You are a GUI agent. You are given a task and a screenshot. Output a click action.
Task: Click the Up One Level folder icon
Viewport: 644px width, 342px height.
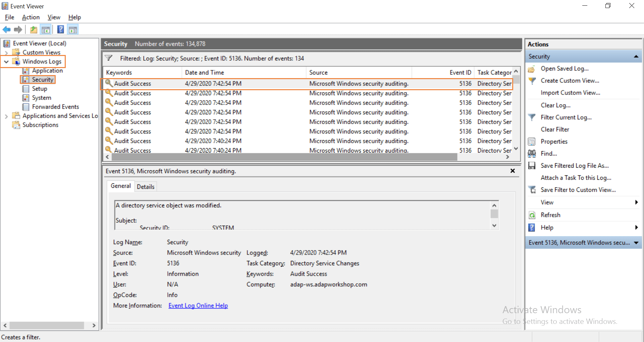(34, 30)
